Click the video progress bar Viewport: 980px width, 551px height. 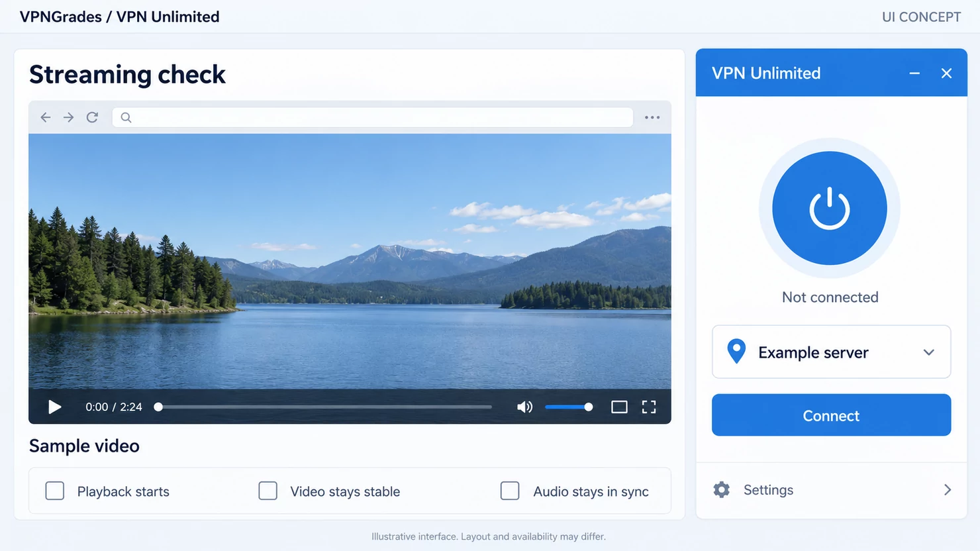click(324, 407)
